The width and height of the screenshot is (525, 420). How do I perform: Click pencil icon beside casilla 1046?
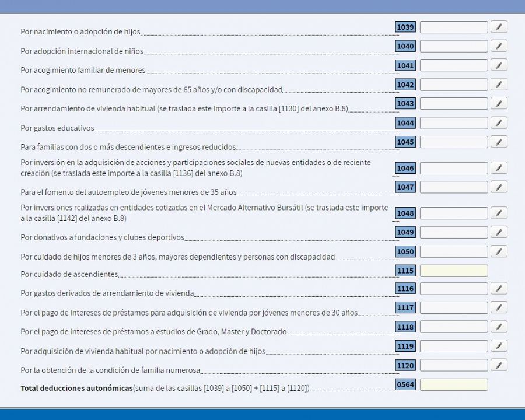(x=499, y=168)
